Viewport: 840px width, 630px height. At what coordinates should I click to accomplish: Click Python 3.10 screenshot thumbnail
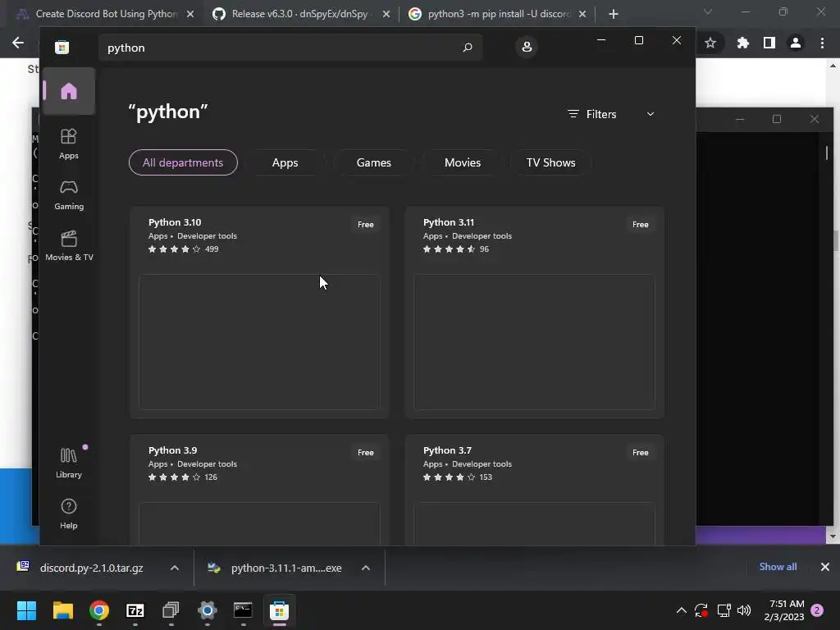259,342
